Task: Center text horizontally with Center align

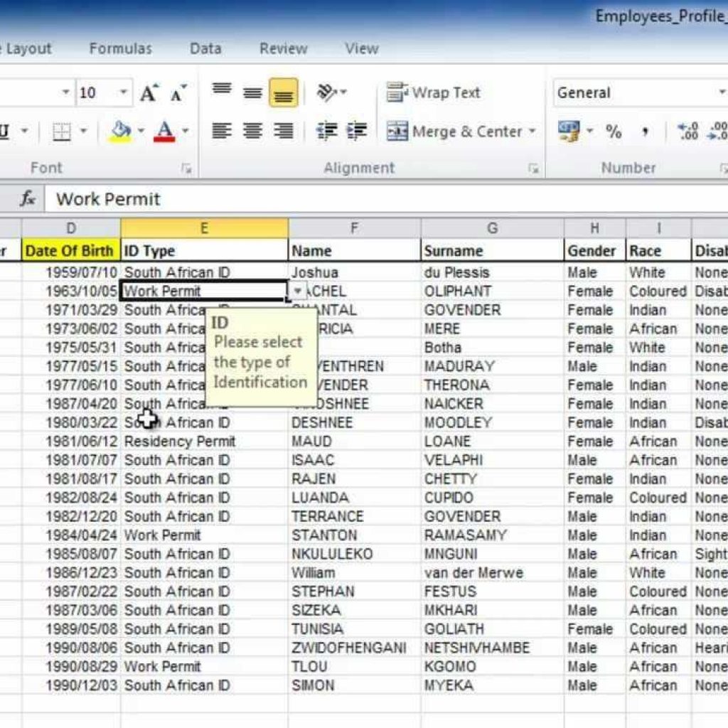Action: coord(252,131)
